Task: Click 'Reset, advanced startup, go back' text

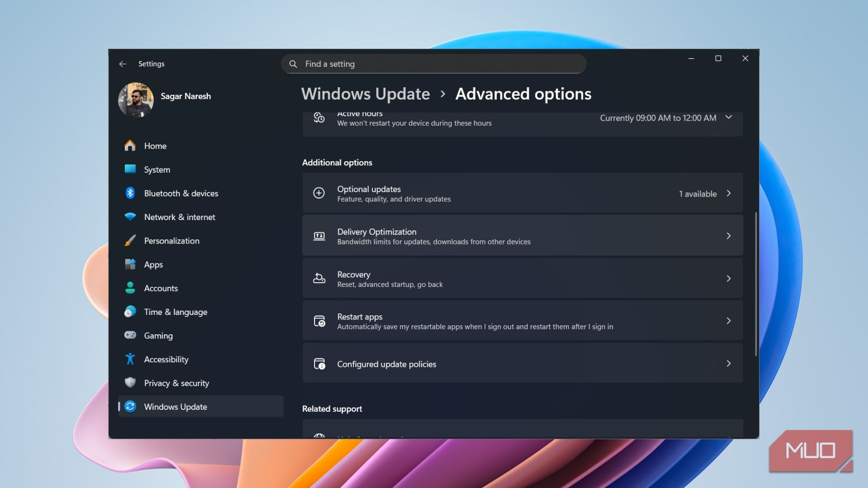Action: [390, 285]
